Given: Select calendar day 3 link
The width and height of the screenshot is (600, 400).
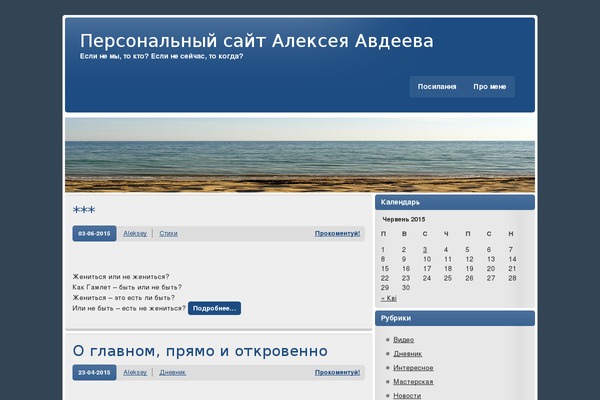Looking at the screenshot, I should tap(425, 250).
